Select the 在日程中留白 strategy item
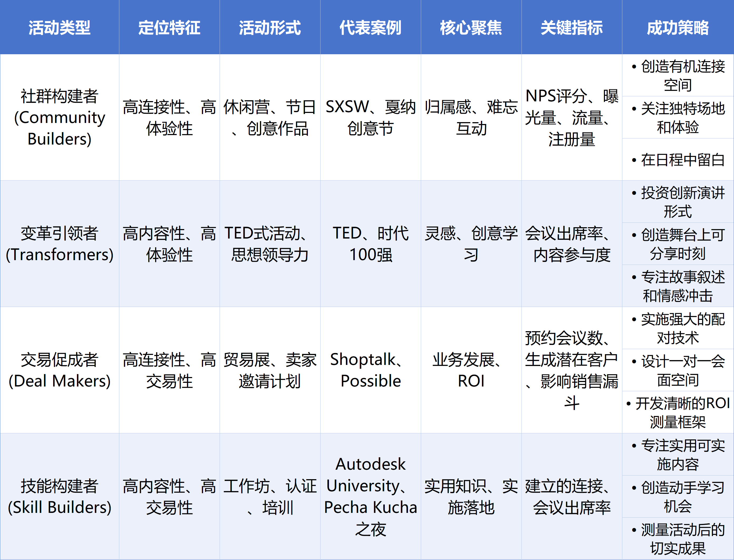The width and height of the screenshot is (734, 560). [x=678, y=160]
